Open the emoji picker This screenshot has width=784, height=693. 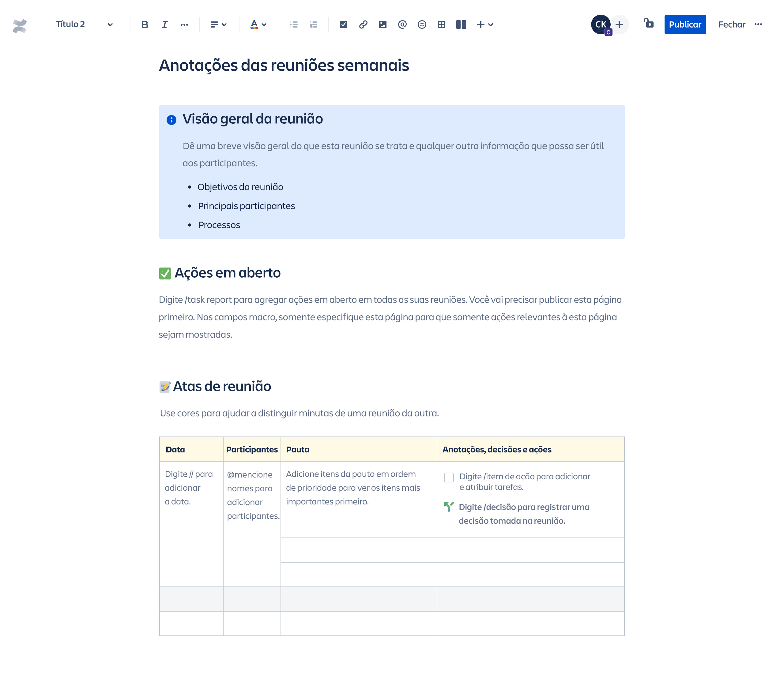coord(421,24)
